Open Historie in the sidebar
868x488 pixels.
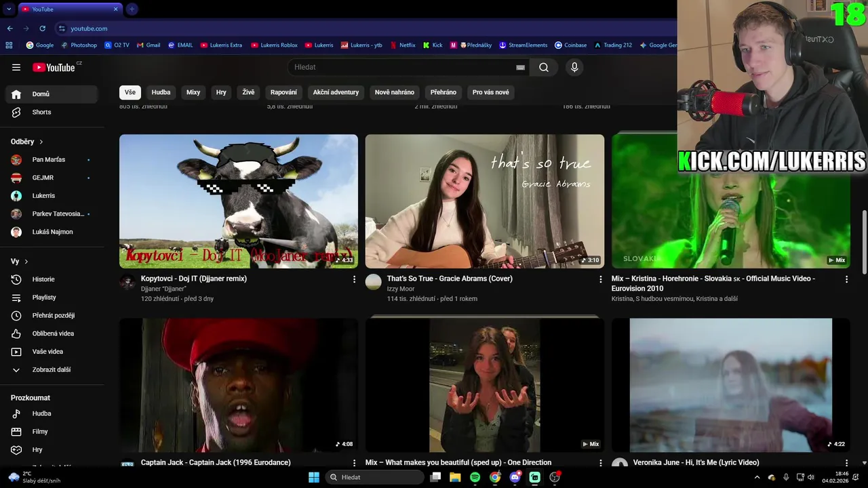(x=52, y=279)
